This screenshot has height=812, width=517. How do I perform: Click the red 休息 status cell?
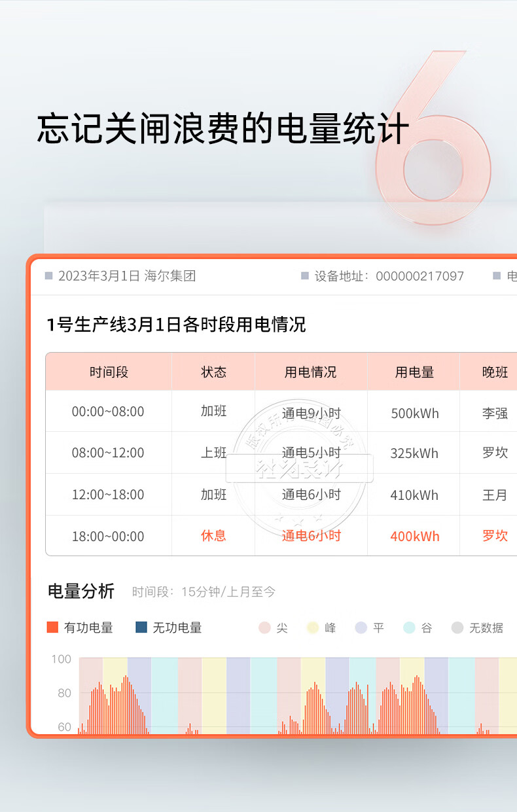click(x=213, y=536)
